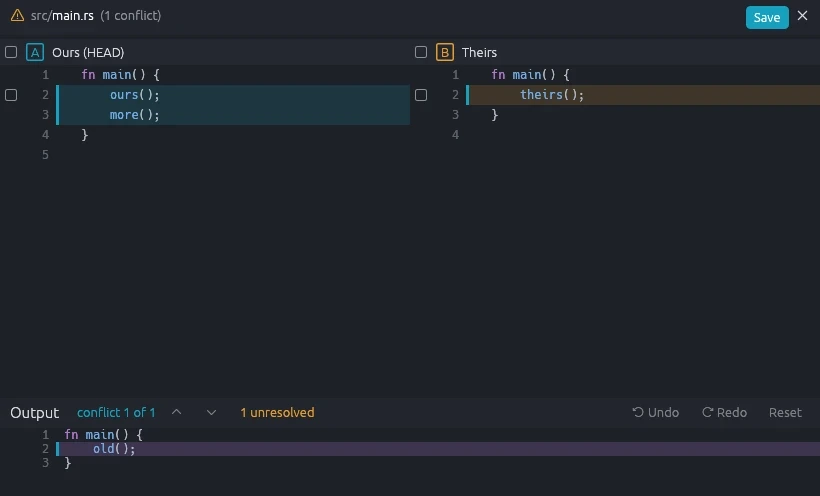Screen dimensions: 820x496
Task: Click the 'old();' line in Output
Action: coord(114,449)
